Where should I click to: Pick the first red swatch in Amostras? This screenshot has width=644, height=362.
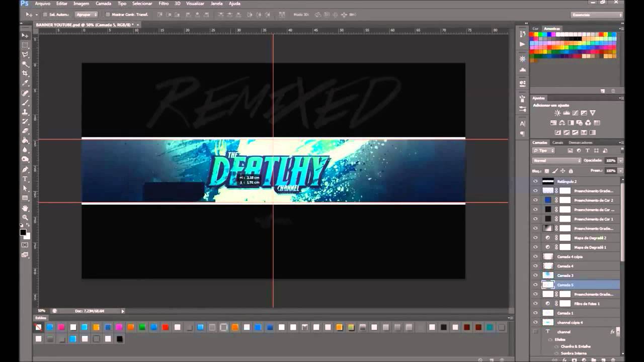(532, 35)
